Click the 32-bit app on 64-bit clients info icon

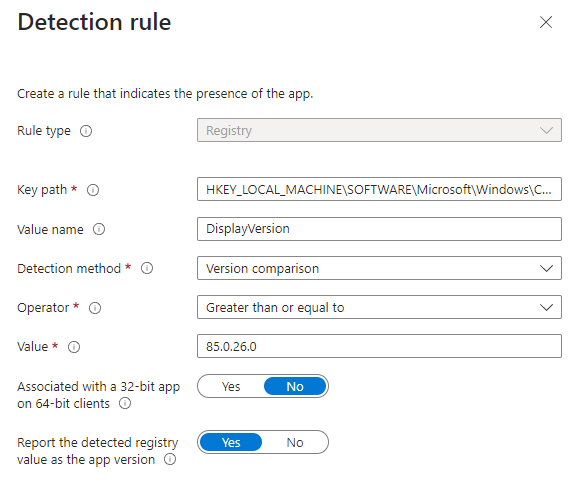[125, 404]
